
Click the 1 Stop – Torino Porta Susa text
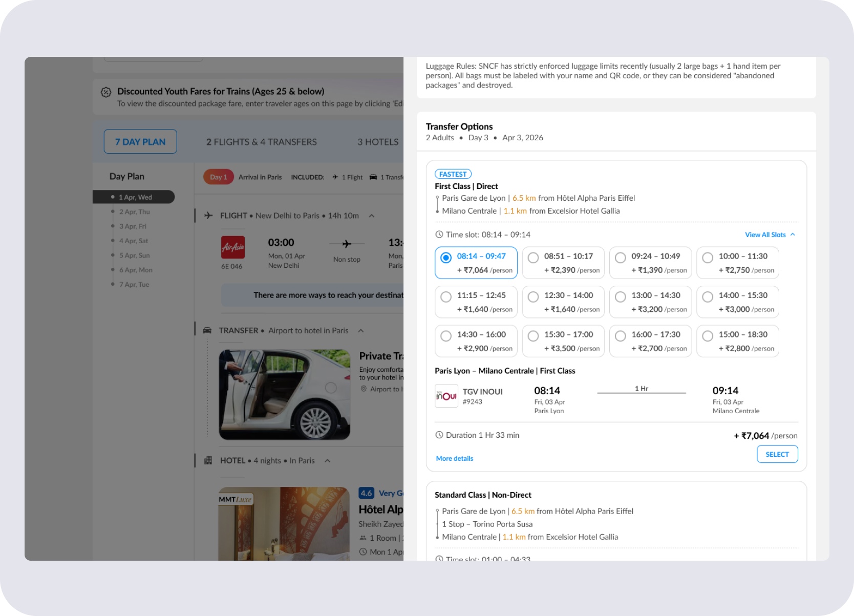tap(487, 524)
